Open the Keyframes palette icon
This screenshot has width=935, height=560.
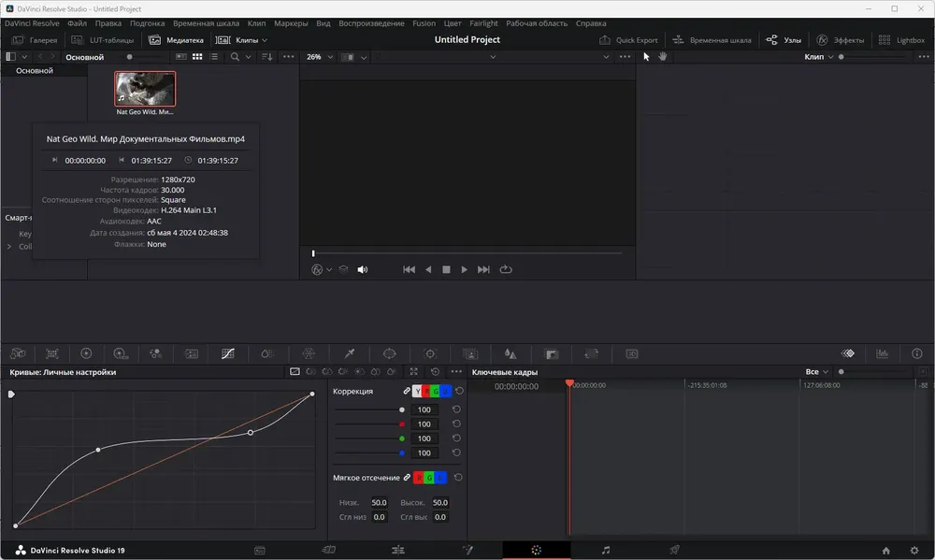click(847, 353)
